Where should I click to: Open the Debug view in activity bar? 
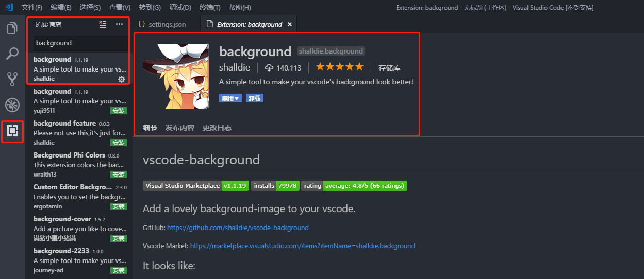click(x=12, y=105)
